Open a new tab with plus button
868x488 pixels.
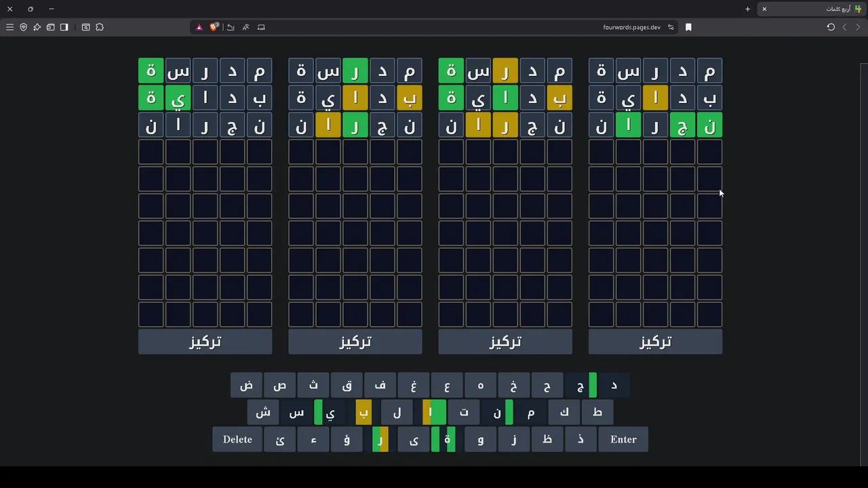click(747, 9)
